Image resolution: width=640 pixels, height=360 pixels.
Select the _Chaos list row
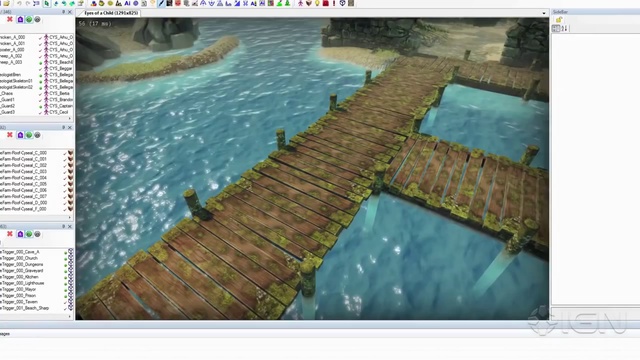pyautogui.click(x=7, y=93)
